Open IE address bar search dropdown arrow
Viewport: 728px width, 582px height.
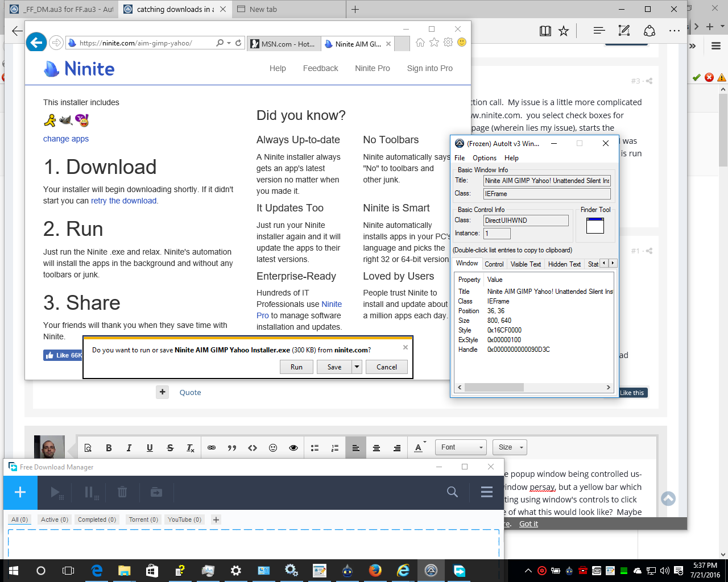229,43
